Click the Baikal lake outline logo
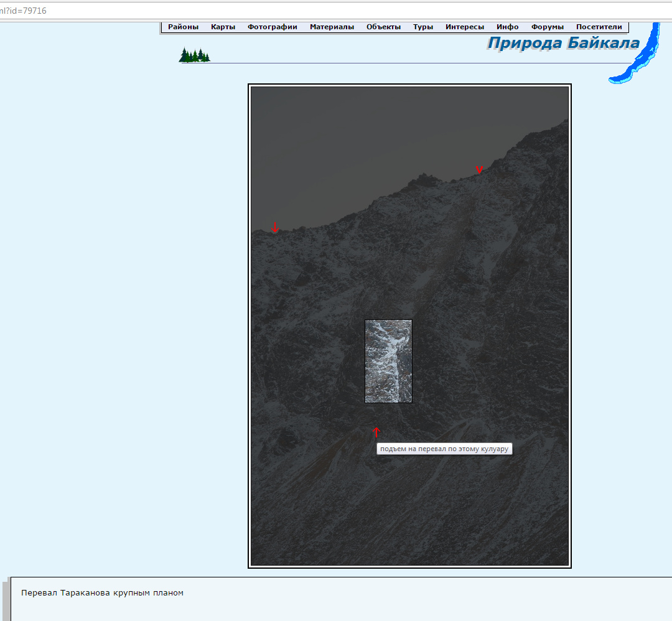This screenshot has height=621, width=672. 635,53
